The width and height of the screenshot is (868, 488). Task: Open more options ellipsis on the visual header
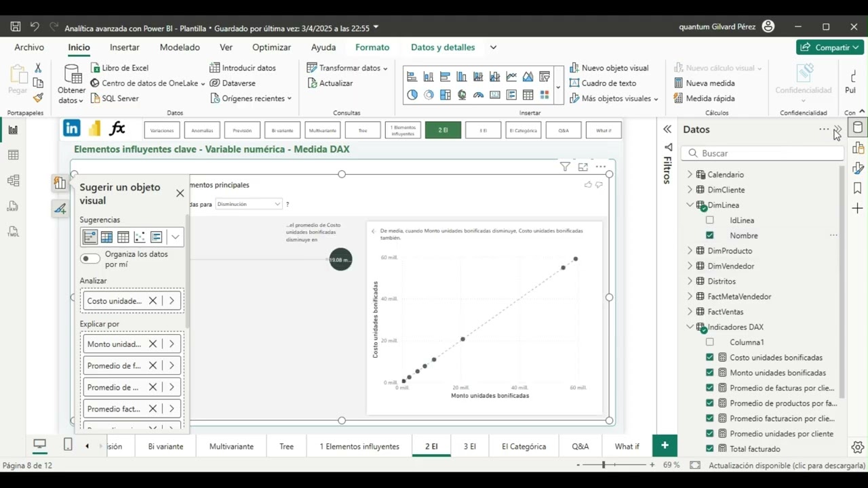coord(601,167)
